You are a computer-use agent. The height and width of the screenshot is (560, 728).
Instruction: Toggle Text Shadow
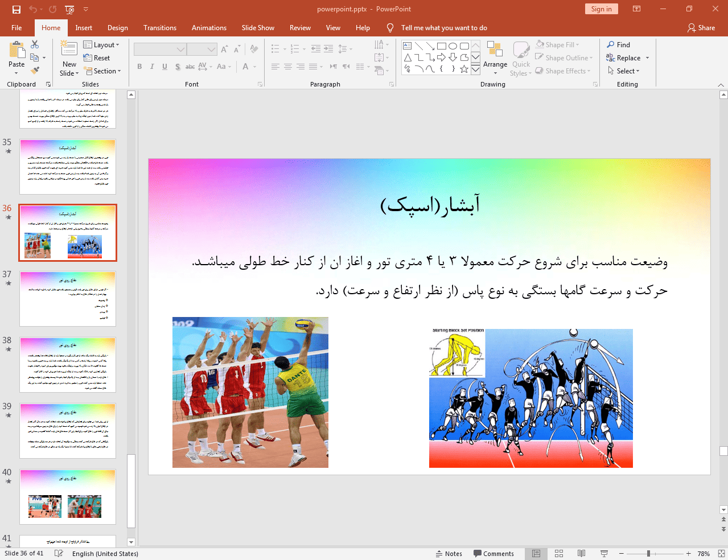178,67
